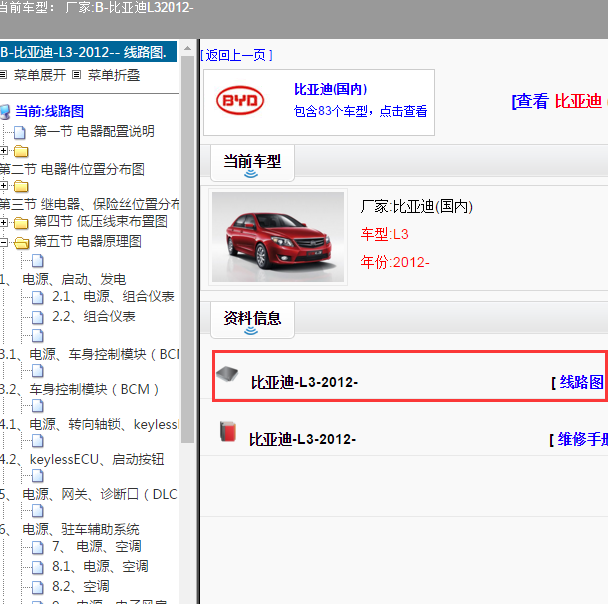Open 3.2、车身控制模块(BCM) diagram
The height and width of the screenshot is (604, 608).
click(x=79, y=389)
